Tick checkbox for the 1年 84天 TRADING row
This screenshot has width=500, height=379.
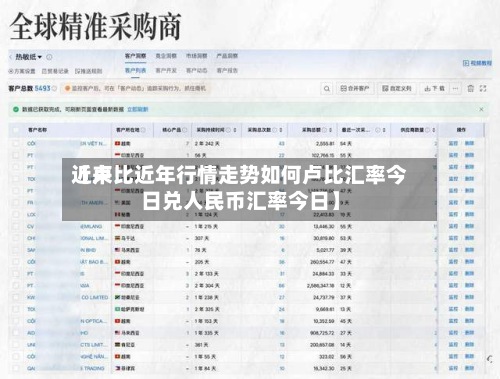(x=15, y=368)
